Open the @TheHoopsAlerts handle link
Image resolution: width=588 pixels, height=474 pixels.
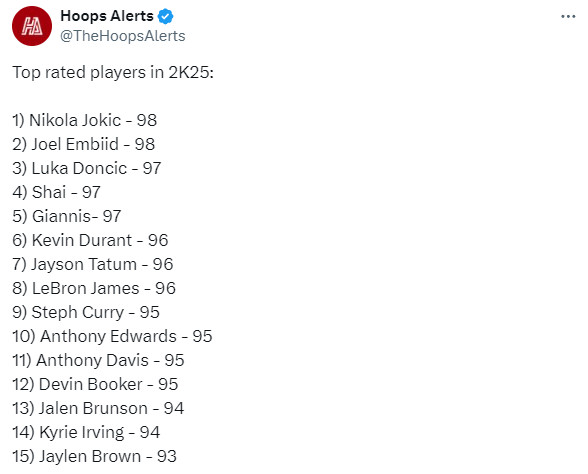point(123,36)
